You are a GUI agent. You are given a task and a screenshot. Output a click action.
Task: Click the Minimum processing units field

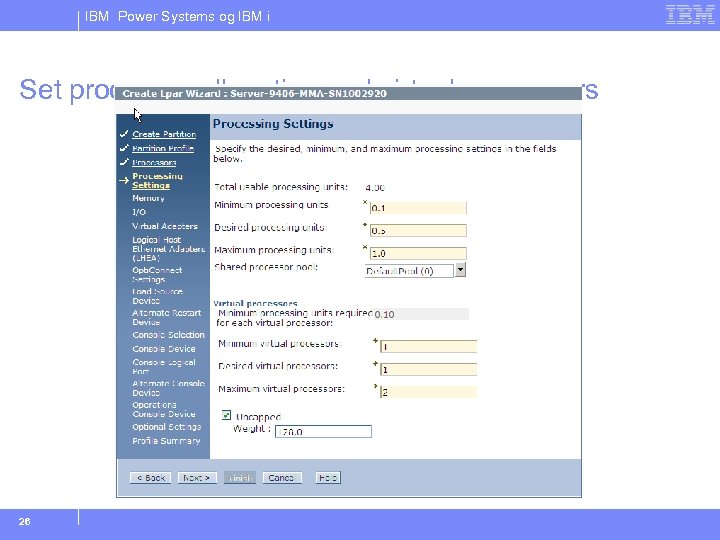pos(418,208)
